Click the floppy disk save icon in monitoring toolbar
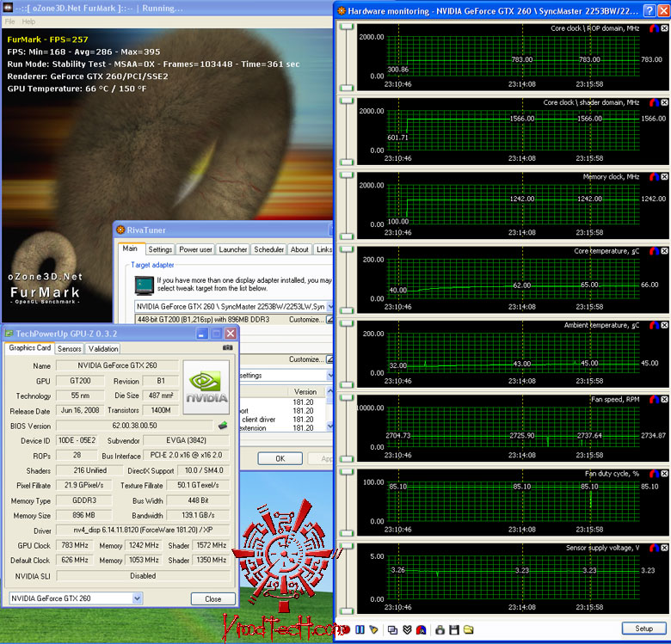Image resolution: width=671 pixels, height=644 pixels. point(454,629)
